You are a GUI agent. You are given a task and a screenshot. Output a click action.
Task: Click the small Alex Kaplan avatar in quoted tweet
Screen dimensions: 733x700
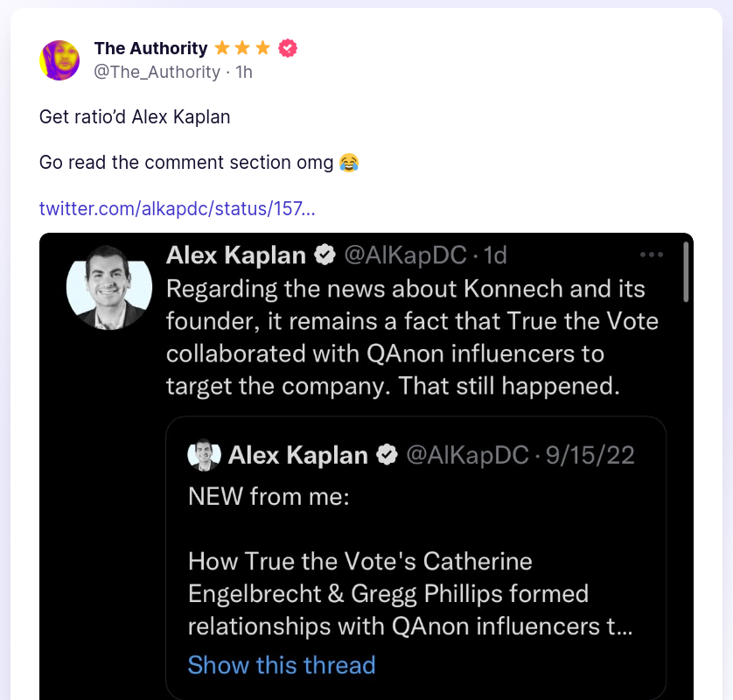coord(204,455)
